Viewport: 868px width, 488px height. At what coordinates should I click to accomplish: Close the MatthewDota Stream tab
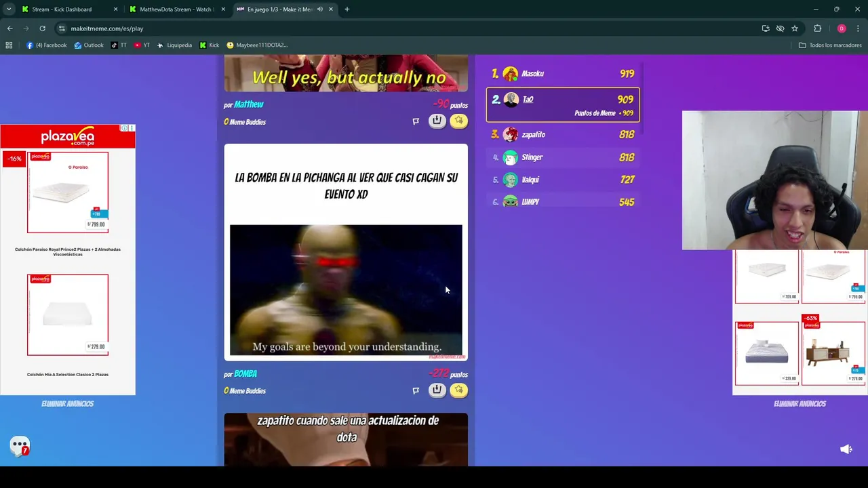223,9
